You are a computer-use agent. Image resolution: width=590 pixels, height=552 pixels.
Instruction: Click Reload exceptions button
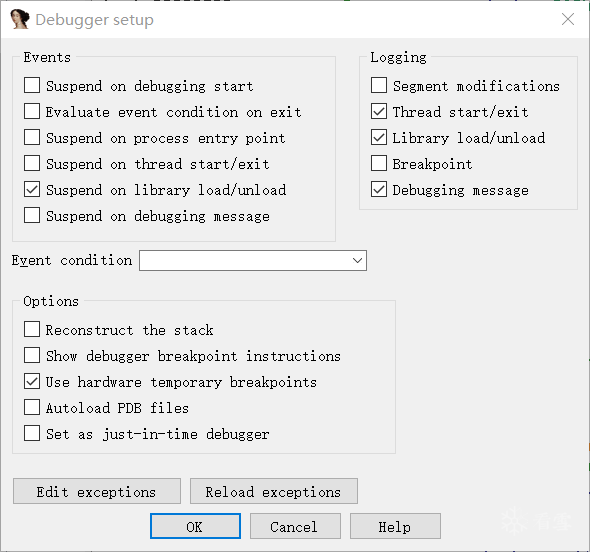pyautogui.click(x=274, y=491)
